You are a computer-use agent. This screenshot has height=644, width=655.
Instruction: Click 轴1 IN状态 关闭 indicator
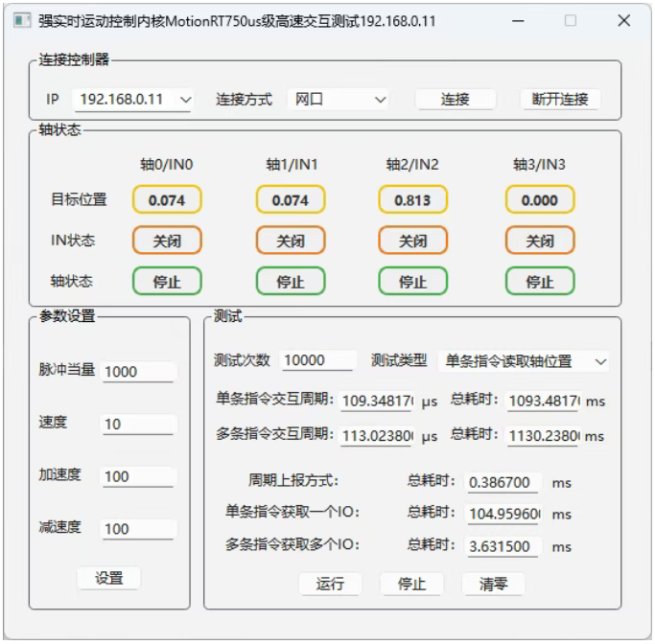pyautogui.click(x=291, y=241)
